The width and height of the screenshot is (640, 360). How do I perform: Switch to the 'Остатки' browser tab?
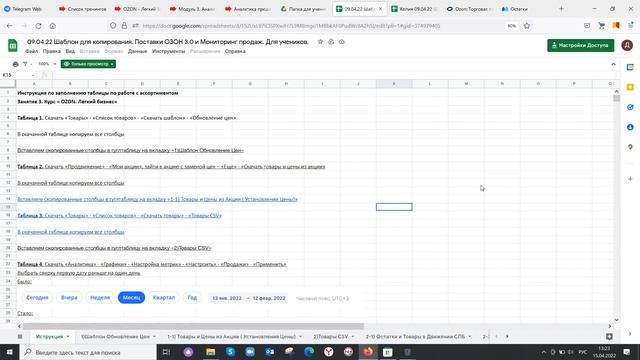pos(519,9)
